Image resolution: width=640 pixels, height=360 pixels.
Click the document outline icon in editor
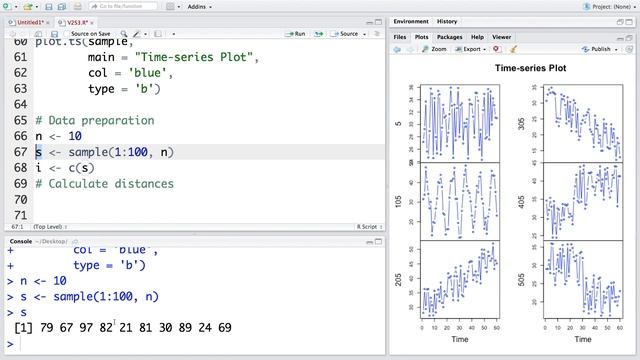(x=377, y=34)
